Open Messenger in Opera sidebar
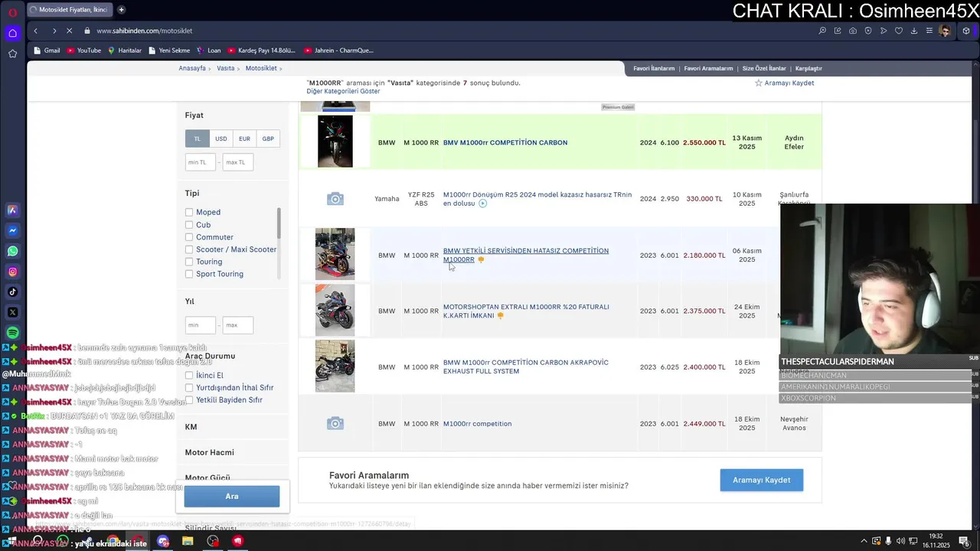 coord(12,230)
